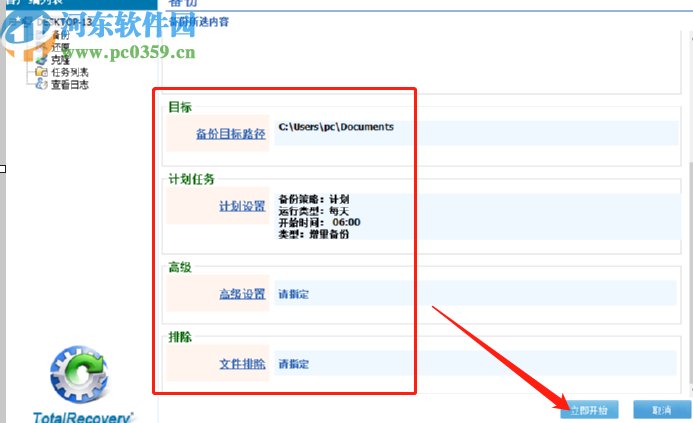Click the 排除 section heading
This screenshot has width=693, height=423.
(180, 337)
